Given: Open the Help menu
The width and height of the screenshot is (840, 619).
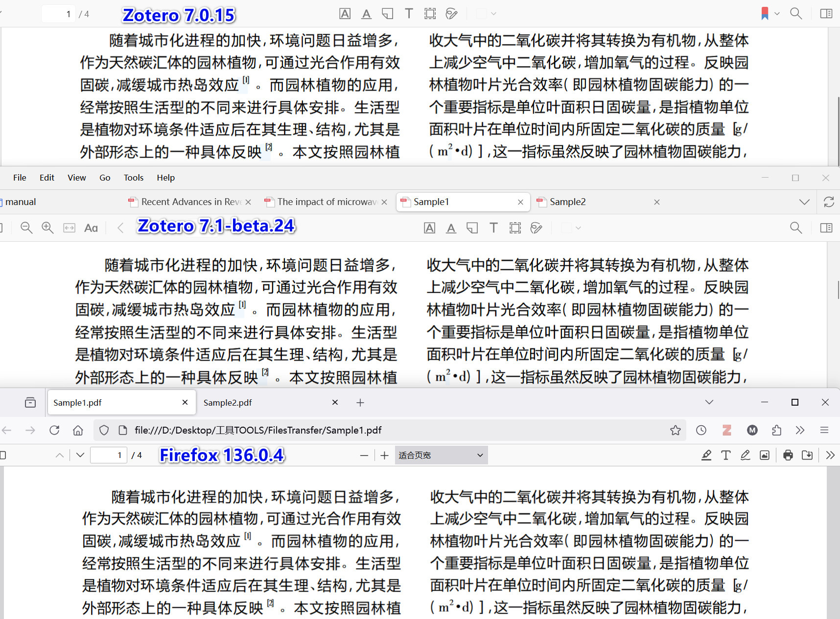Looking at the screenshot, I should (x=166, y=178).
